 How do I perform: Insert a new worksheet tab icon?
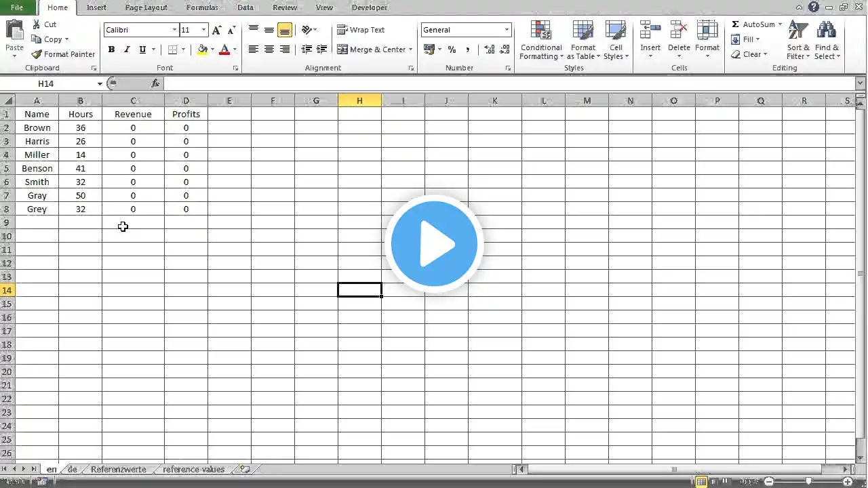click(x=245, y=469)
